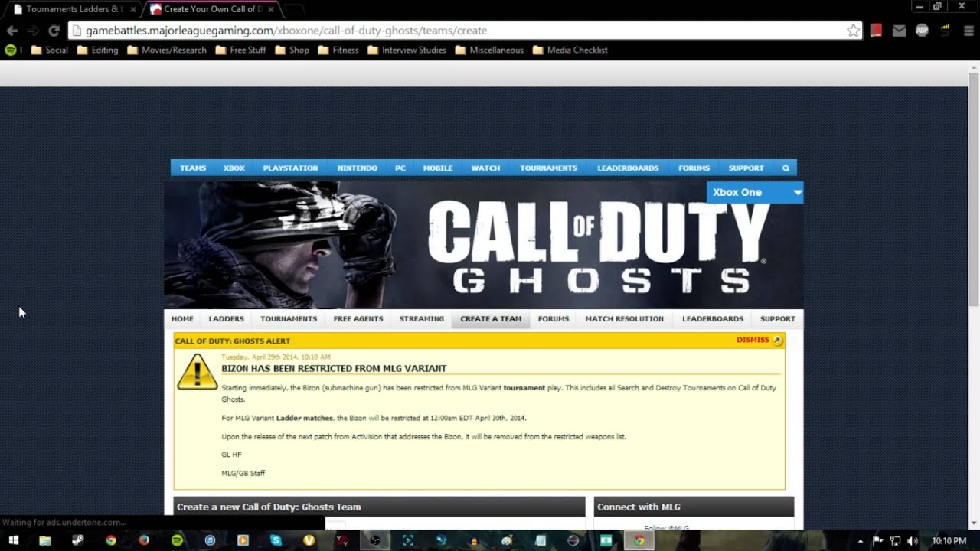Open the Movies/Research bookmarks folder
The image size is (980, 551).
[167, 50]
